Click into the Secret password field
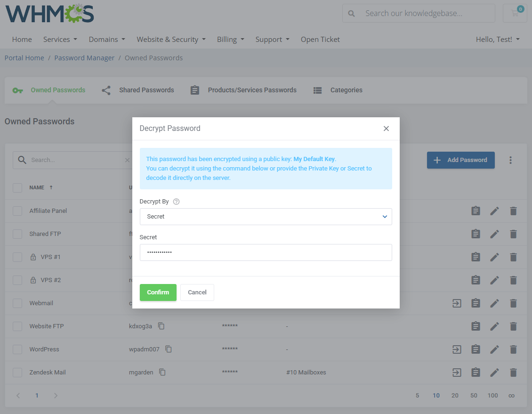Screen dimensions: 532x414 tap(266, 252)
